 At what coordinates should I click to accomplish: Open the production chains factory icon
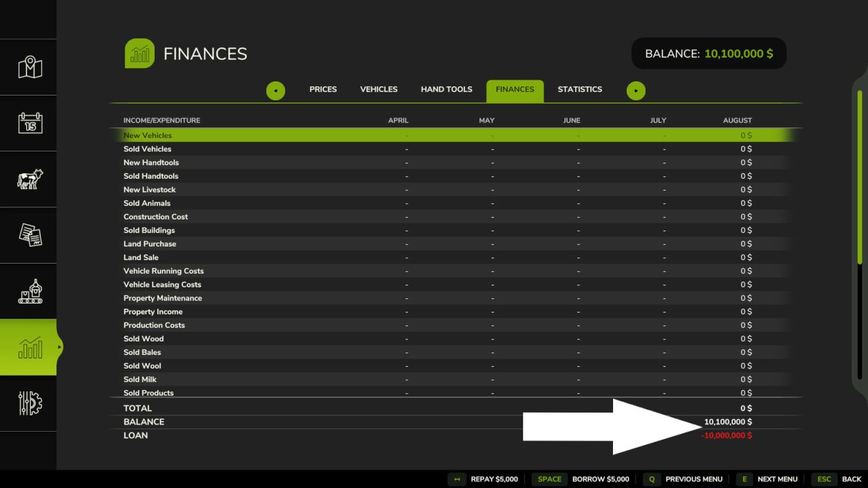(x=30, y=291)
